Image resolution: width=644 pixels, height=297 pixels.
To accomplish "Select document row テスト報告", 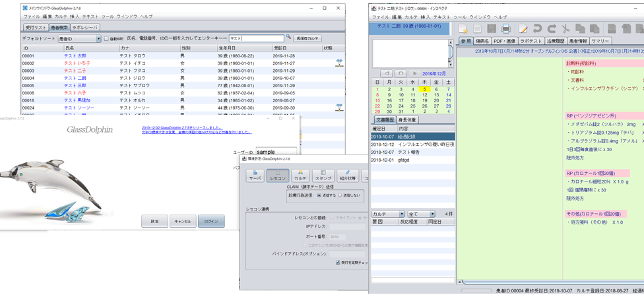I will point(412,152).
